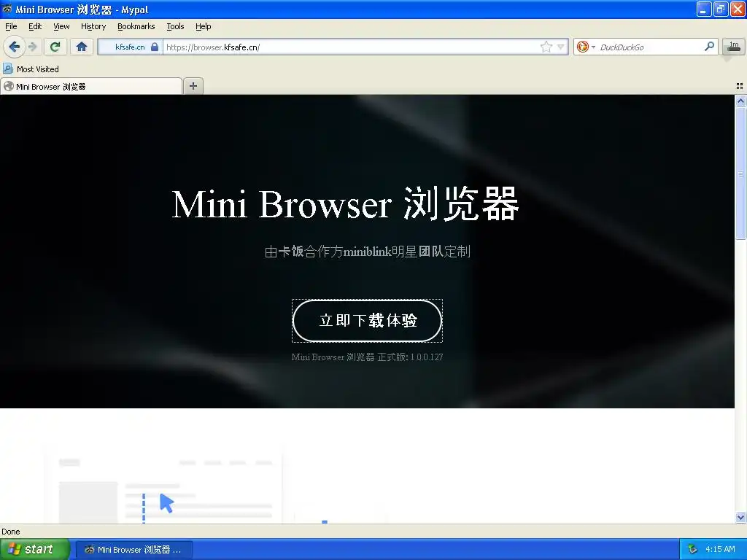This screenshot has height=560, width=747.
Task: Open the DuckDuckGo search engine selector
Action: point(586,47)
